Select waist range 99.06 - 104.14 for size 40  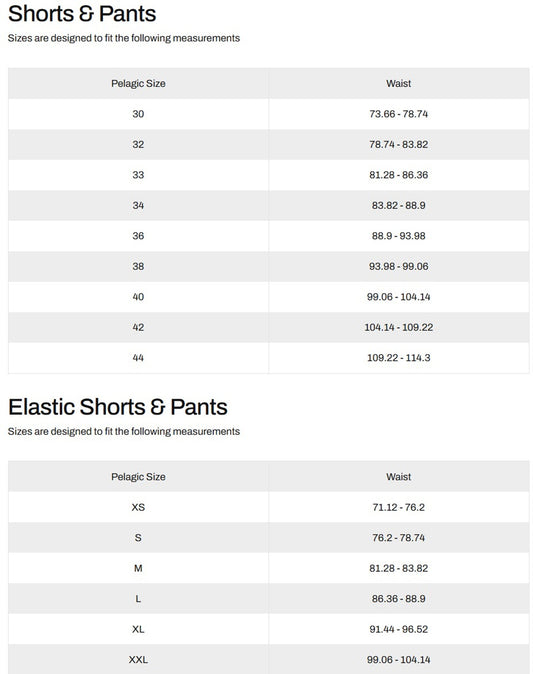click(x=398, y=297)
